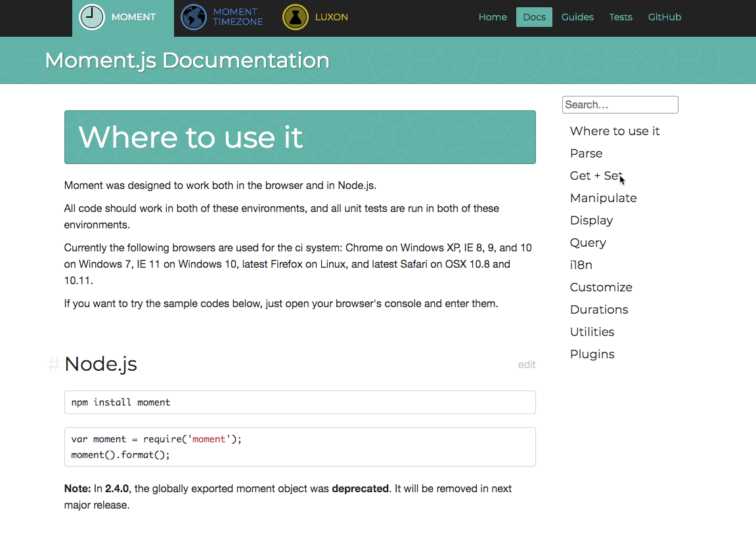This screenshot has width=756, height=548.
Task: Click the bold word 'deprecated' in the note
Action: tap(360, 489)
